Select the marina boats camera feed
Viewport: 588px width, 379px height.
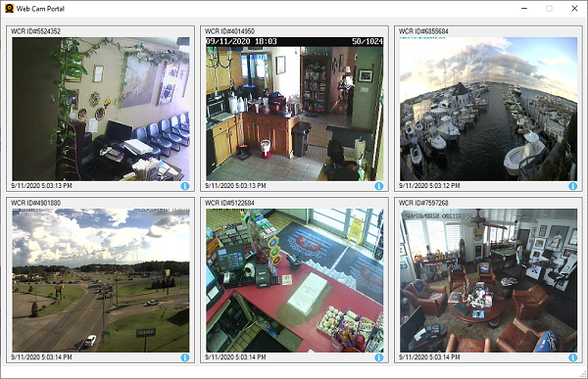pos(488,109)
